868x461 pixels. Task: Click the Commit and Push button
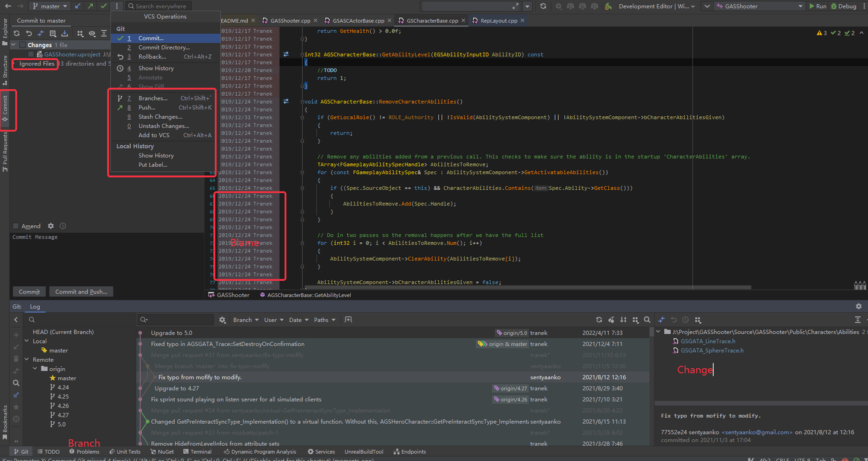81,292
